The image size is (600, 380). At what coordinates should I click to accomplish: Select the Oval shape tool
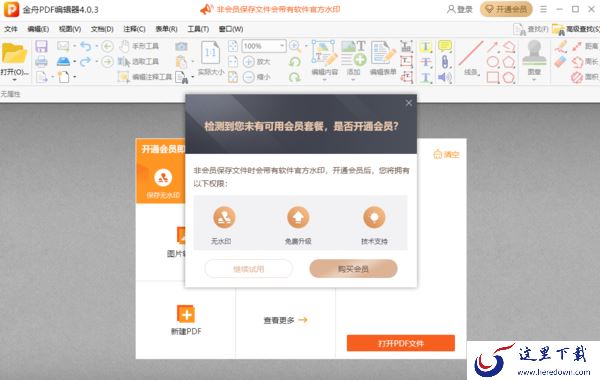pos(492,62)
